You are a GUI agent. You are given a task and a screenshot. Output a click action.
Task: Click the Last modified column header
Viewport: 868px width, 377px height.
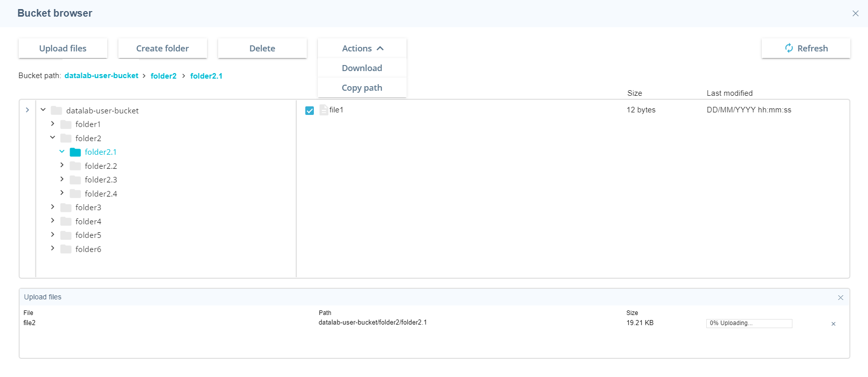click(729, 93)
